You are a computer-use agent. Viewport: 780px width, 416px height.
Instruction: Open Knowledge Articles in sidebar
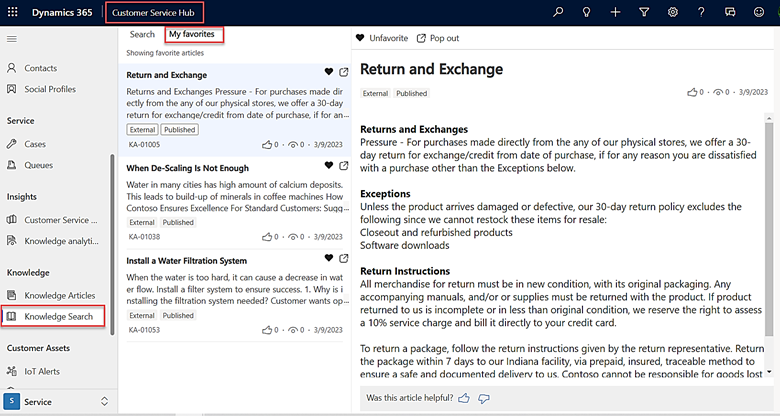click(x=59, y=295)
